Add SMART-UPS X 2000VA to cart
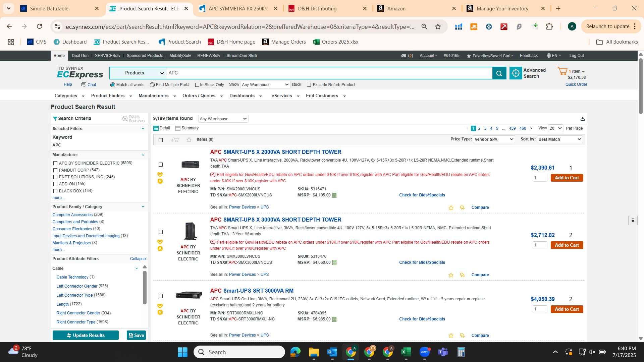644x362 pixels. [x=567, y=178]
